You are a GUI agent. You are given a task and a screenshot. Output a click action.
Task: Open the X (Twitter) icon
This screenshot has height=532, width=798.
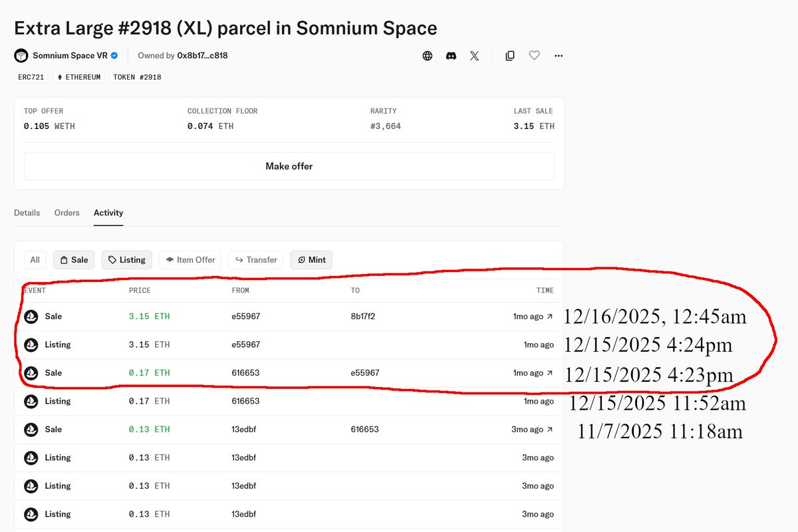click(474, 56)
